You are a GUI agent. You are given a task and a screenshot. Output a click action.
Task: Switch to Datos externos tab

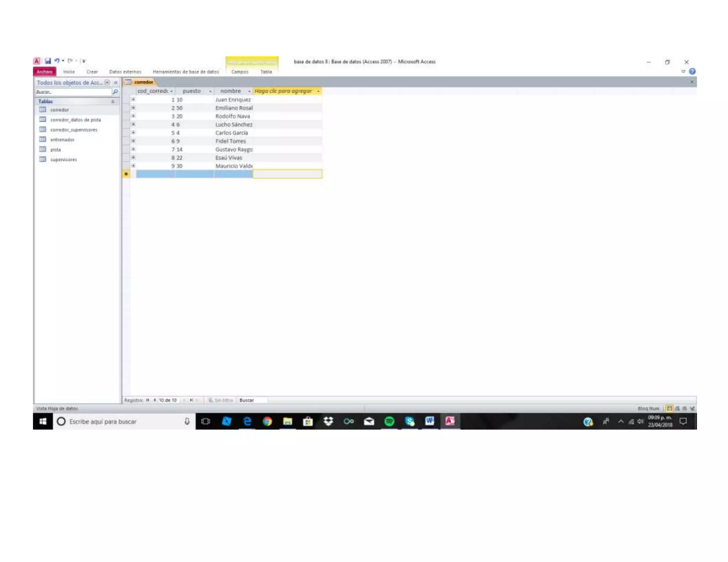point(125,72)
